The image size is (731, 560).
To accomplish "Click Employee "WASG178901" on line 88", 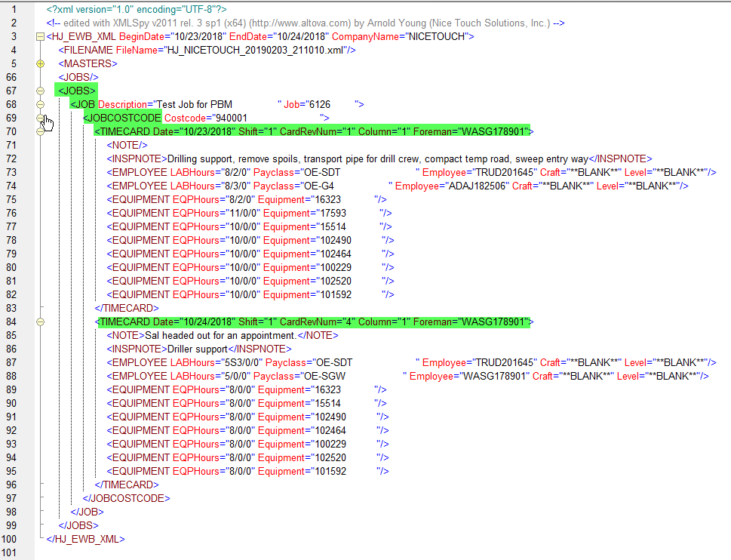I will [x=494, y=376].
